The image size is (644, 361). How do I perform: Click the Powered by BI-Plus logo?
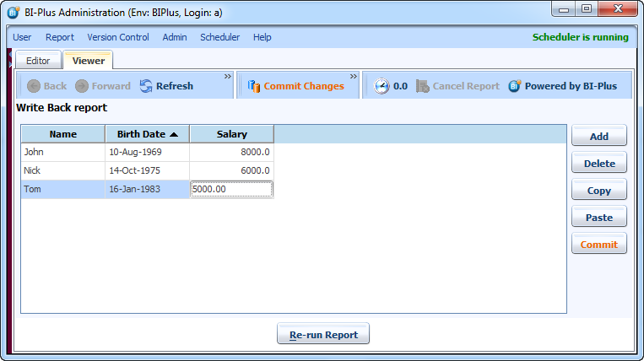(515, 86)
